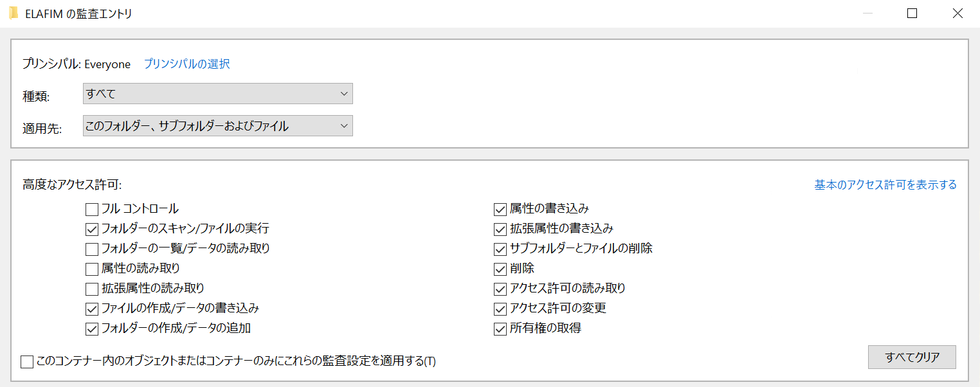Open 基本のアクセス許可を表示する link
This screenshot has width=980, height=387.
tap(885, 185)
